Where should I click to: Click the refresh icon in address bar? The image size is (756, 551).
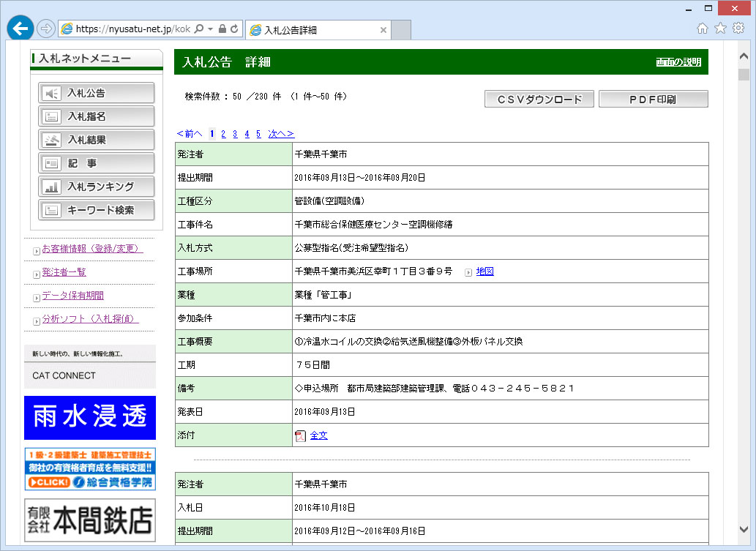click(235, 29)
